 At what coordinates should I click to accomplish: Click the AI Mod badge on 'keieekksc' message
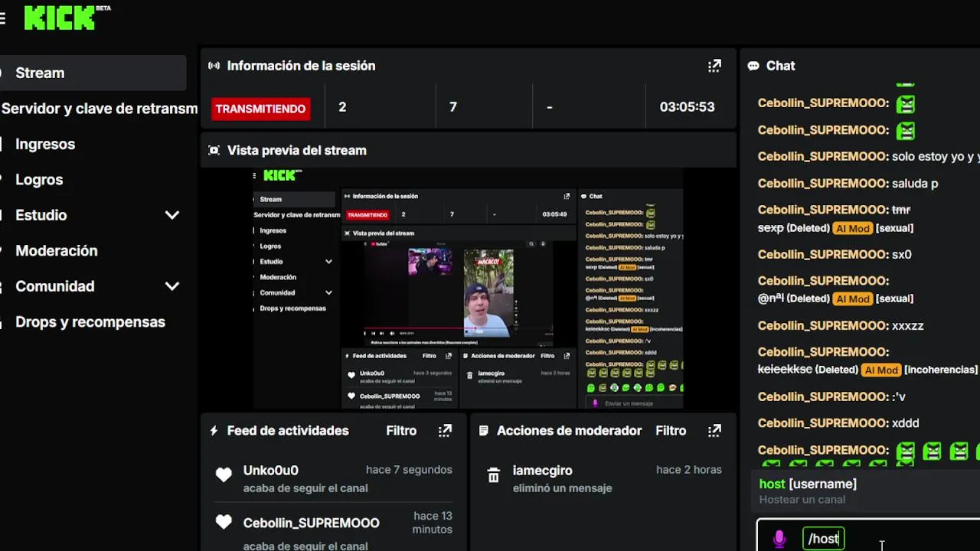pos(881,370)
